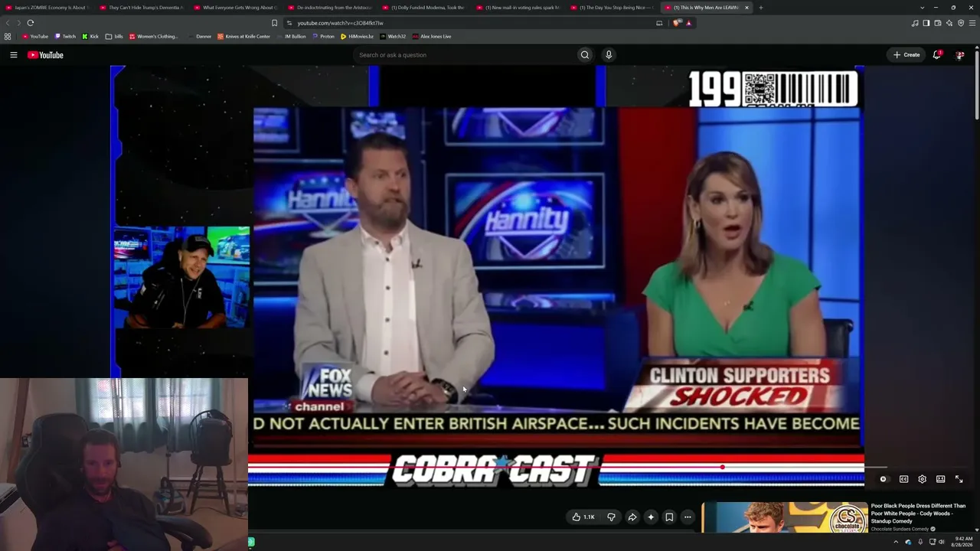Open a new browser tab
This screenshot has height=551, width=980.
point(760,8)
